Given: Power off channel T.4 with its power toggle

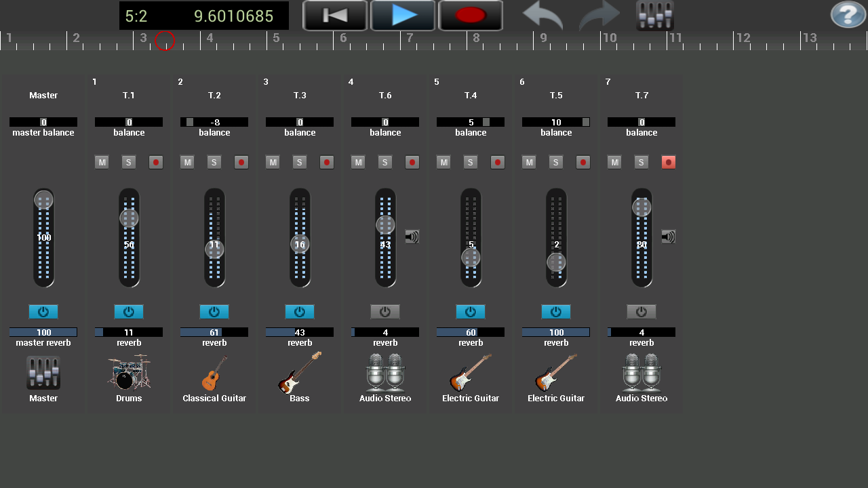Looking at the screenshot, I should click(471, 311).
